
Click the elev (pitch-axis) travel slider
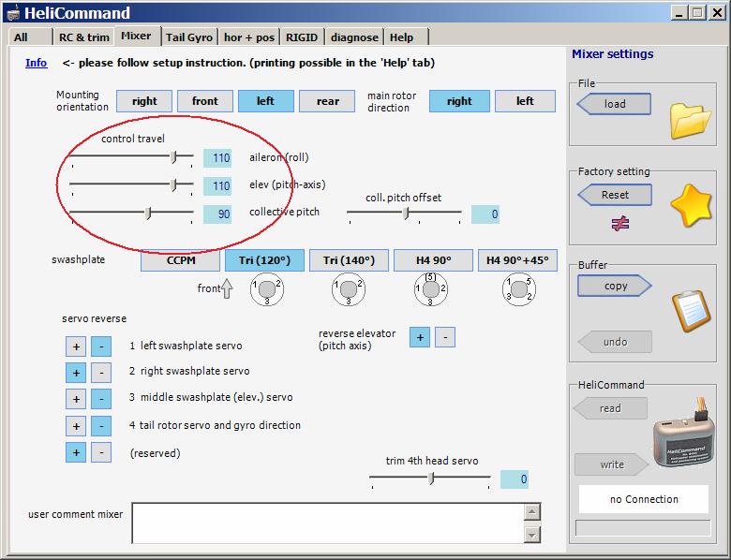click(132, 185)
